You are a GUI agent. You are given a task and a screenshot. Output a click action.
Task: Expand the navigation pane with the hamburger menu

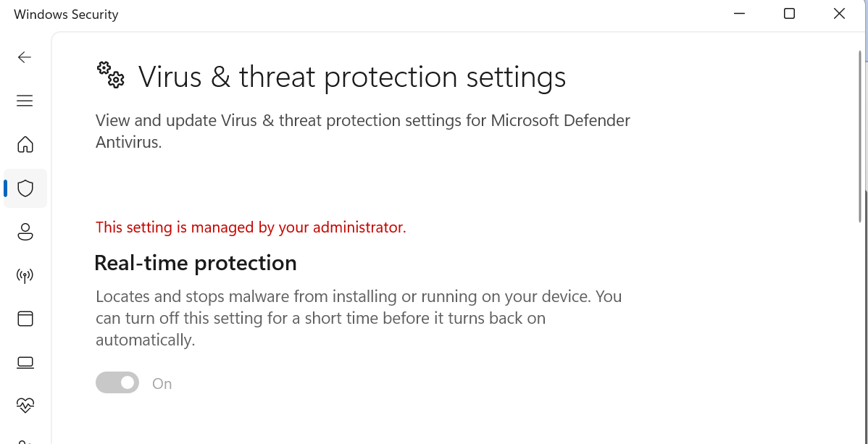point(25,101)
